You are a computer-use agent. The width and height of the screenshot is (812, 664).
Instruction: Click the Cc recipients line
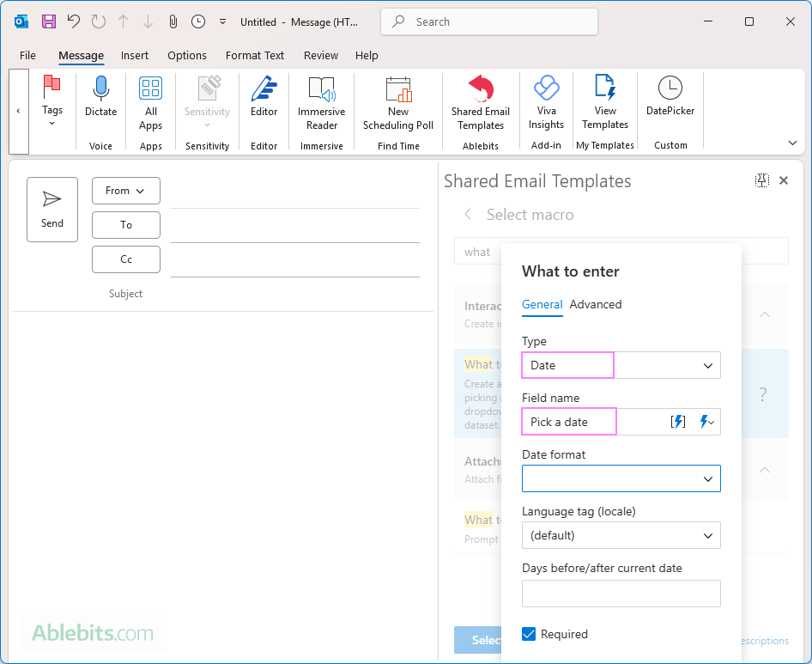295,260
